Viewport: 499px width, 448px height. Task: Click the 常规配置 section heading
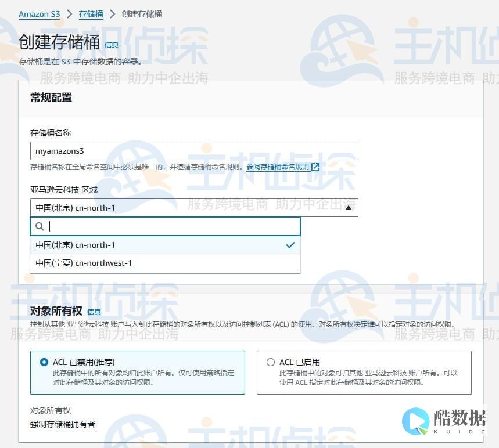pos(51,97)
